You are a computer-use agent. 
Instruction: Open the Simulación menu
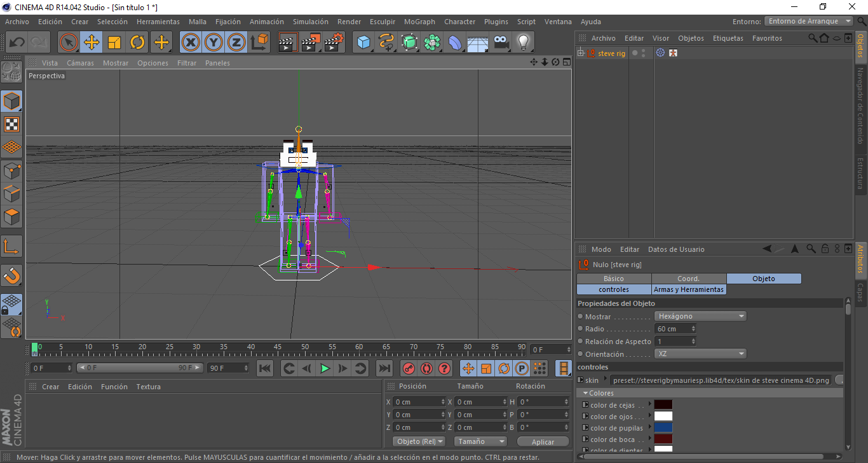tap(311, 22)
